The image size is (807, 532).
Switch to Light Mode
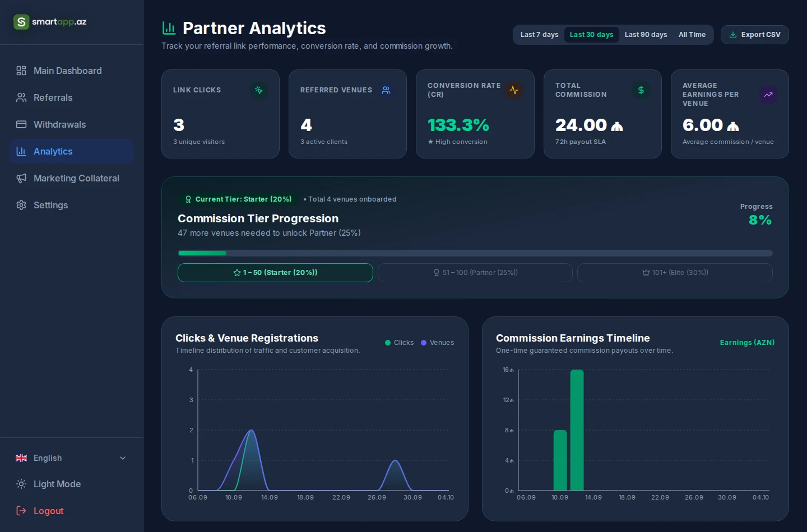click(72, 484)
